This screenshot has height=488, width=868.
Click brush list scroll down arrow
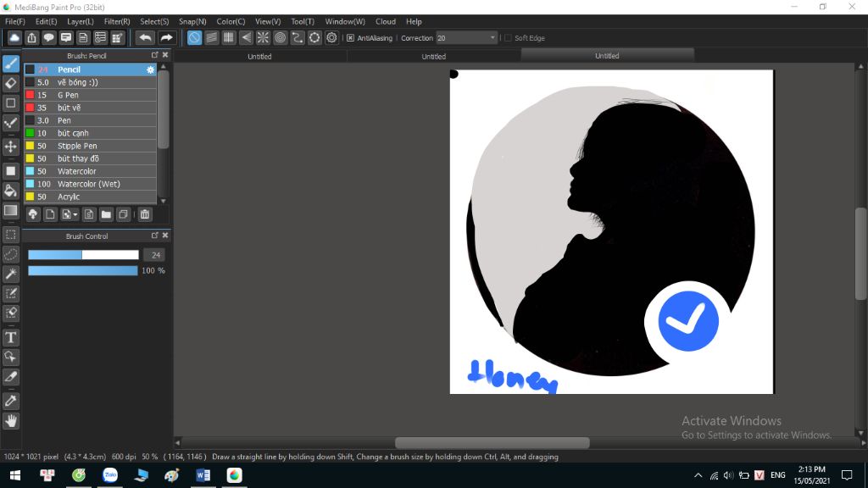[164, 201]
